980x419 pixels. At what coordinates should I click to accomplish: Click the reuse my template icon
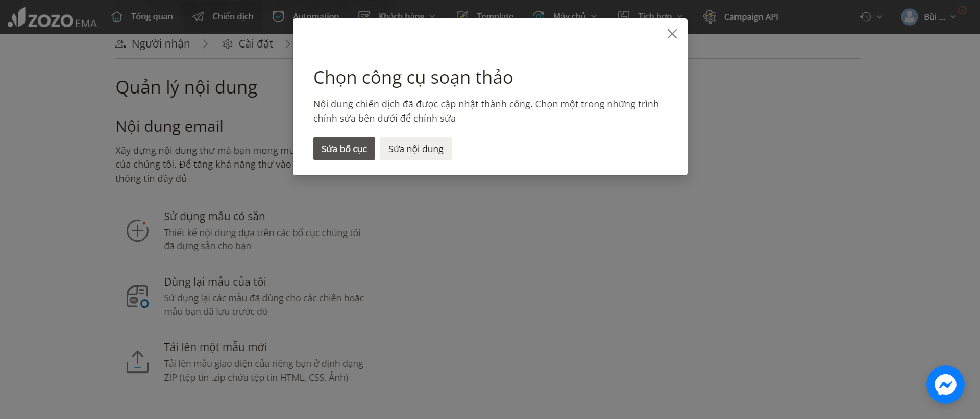(137, 296)
